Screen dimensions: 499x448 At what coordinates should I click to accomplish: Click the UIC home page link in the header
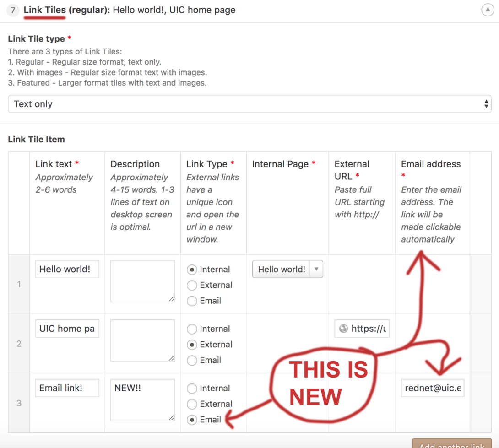click(203, 10)
